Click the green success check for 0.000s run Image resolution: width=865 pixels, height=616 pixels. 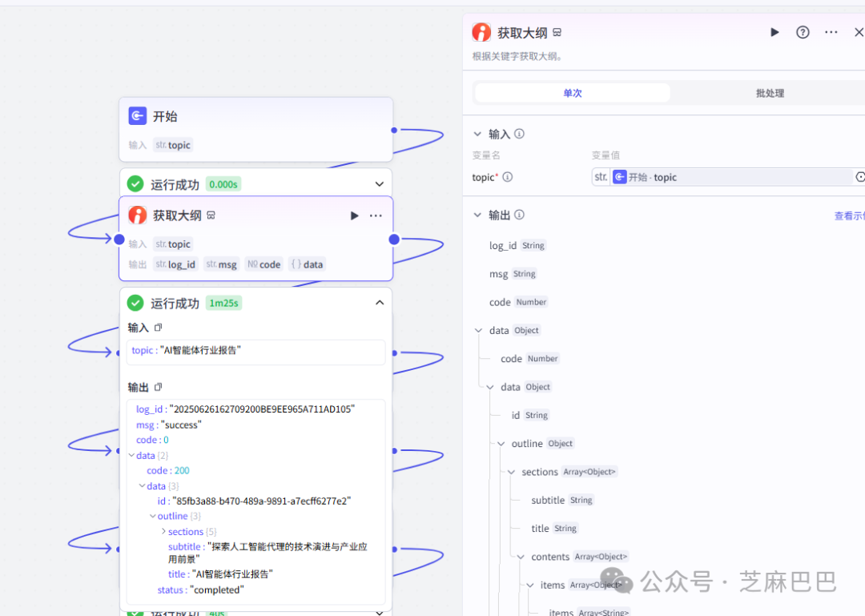(135, 183)
